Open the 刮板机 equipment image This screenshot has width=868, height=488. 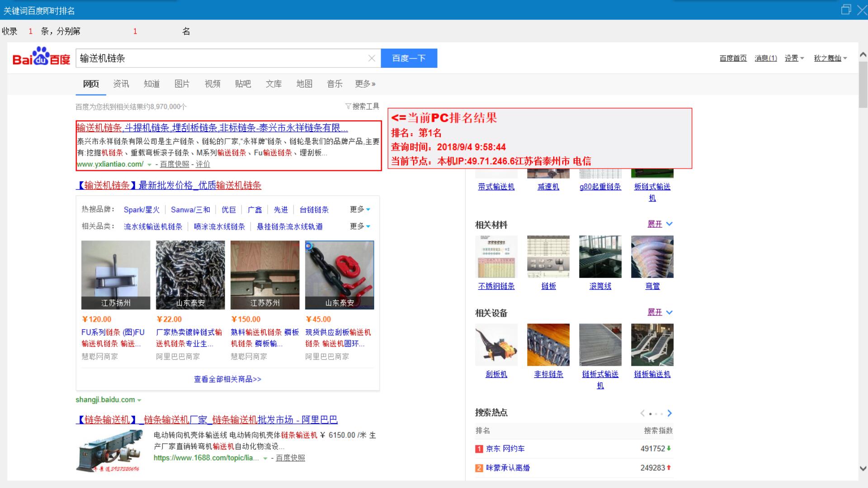[x=496, y=345]
